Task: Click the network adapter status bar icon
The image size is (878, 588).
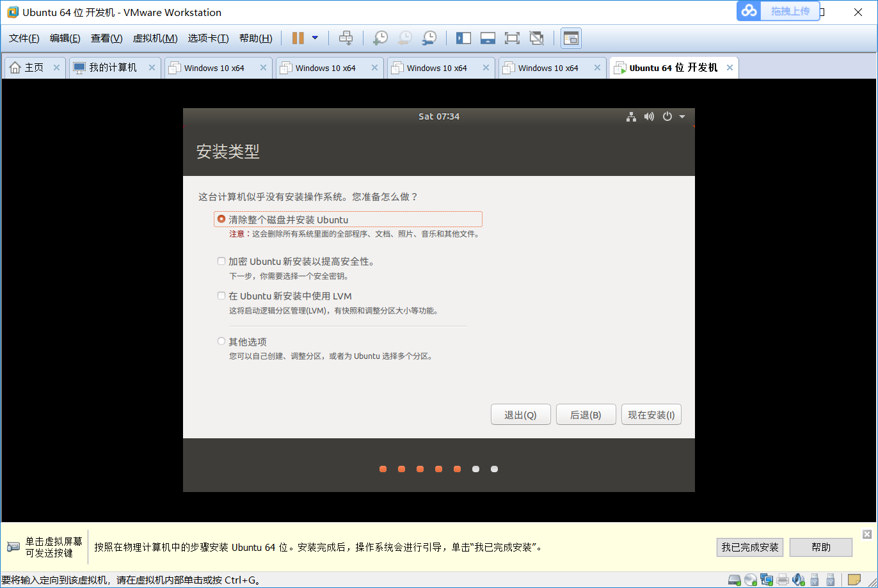Action: 767,580
